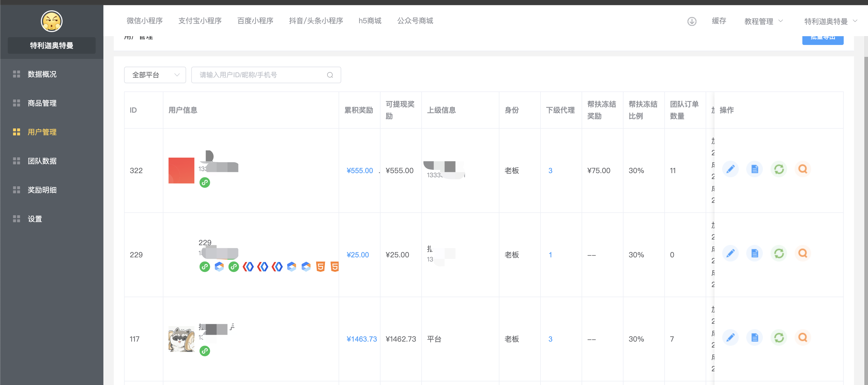The height and width of the screenshot is (385, 868).
Task: Click green mini-program icon under user 117
Action: click(204, 351)
